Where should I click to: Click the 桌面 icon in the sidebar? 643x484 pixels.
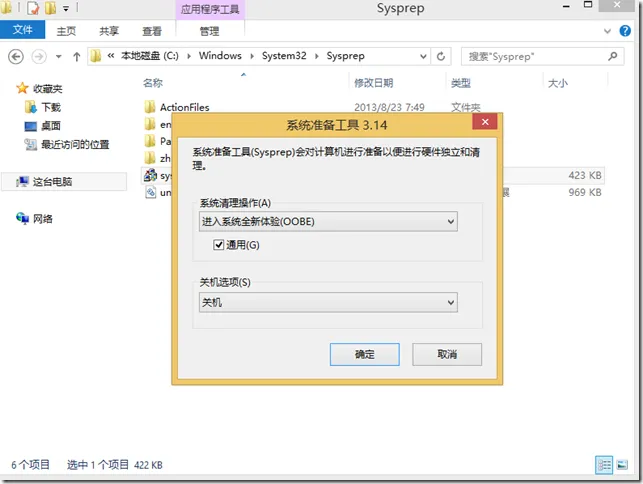[31, 126]
